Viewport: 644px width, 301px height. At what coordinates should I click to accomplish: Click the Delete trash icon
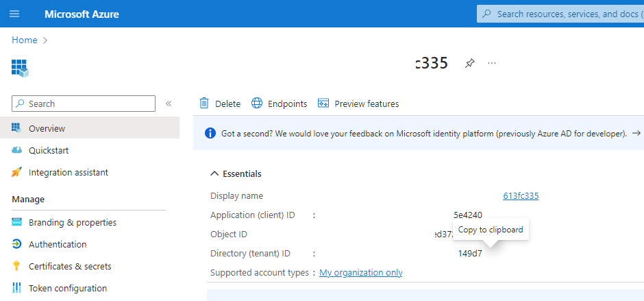click(204, 104)
